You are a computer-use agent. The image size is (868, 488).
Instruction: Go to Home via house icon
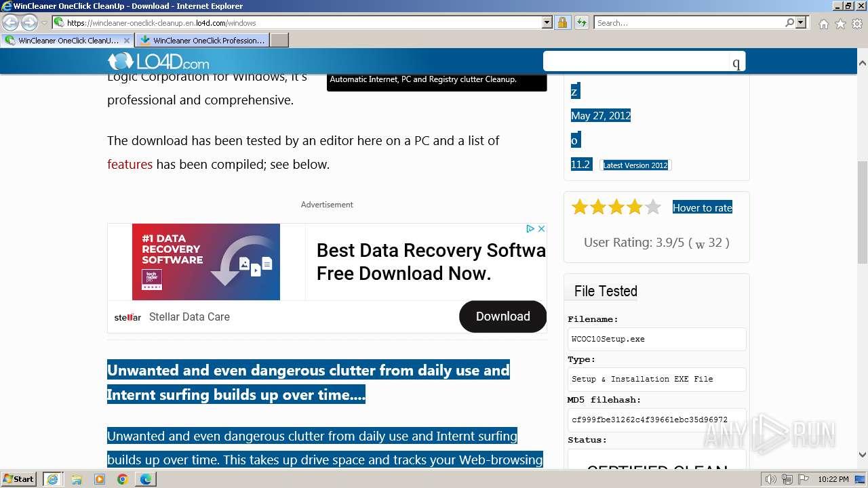(x=823, y=24)
